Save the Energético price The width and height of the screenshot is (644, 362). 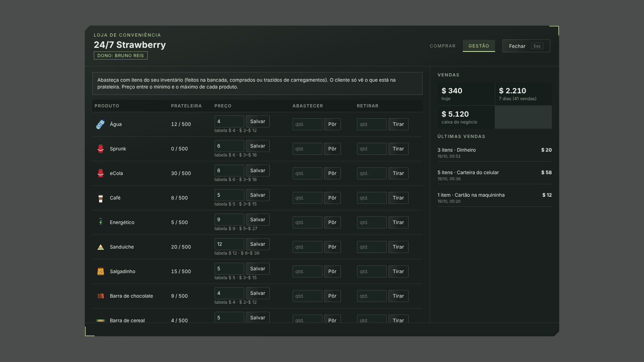[258, 220]
